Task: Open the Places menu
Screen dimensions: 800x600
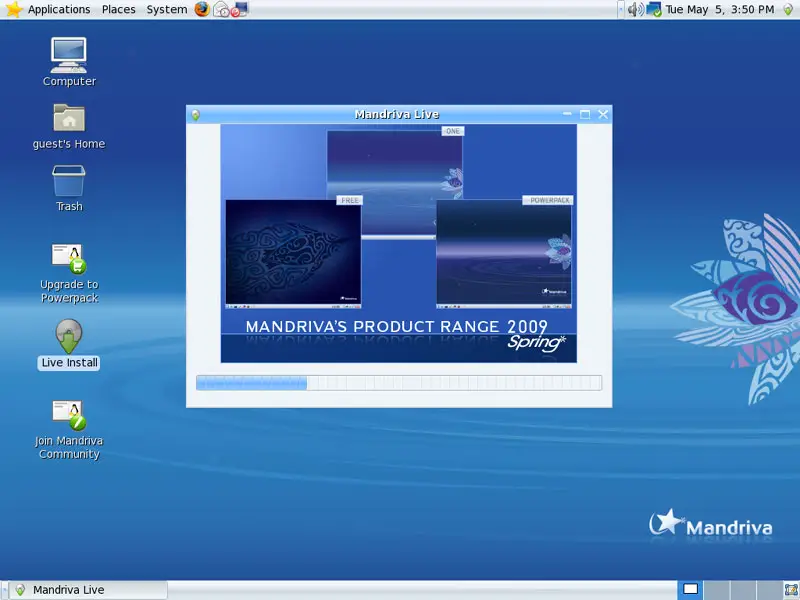Action: pos(118,9)
